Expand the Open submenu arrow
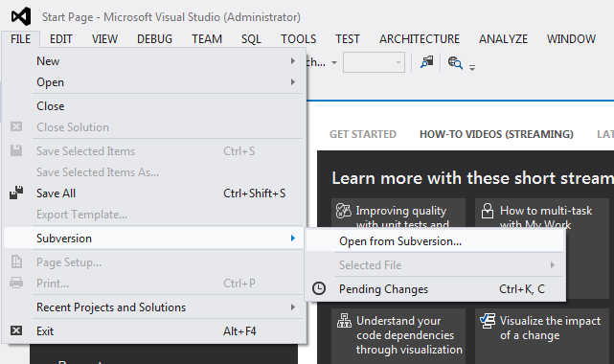Image resolution: width=614 pixels, height=364 pixels. click(292, 82)
